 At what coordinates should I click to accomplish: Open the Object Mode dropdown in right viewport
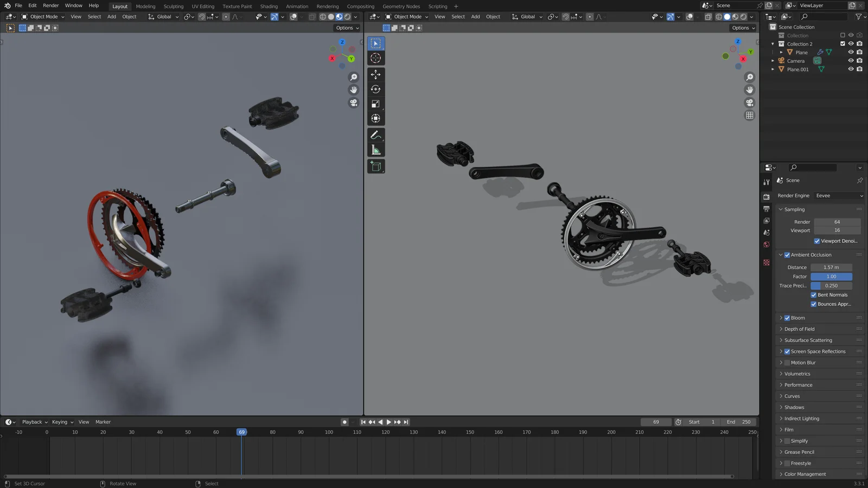[406, 16]
